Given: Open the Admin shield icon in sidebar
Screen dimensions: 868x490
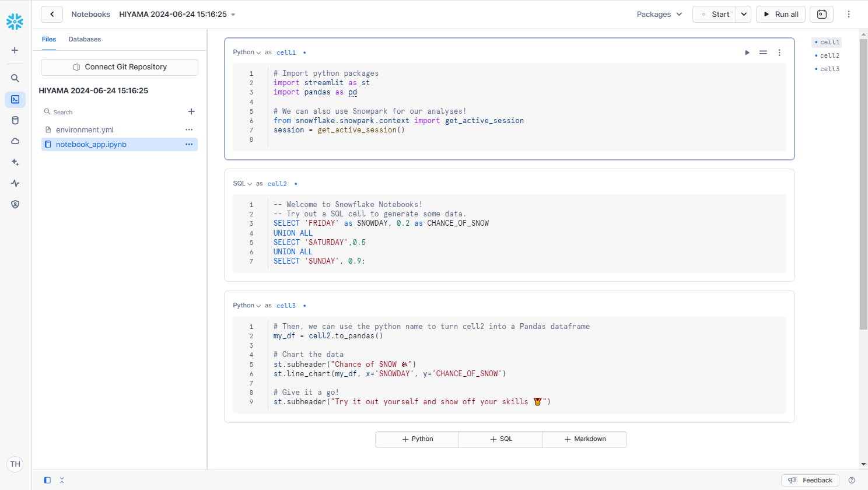Looking at the screenshot, I should (x=15, y=204).
